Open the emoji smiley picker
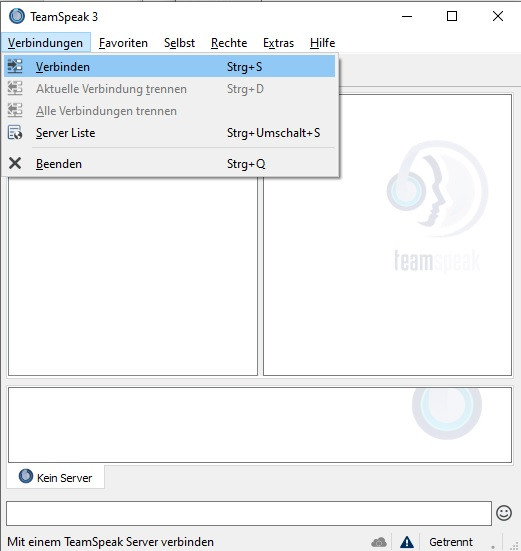Image resolution: width=521 pixels, height=551 pixels. [x=504, y=513]
